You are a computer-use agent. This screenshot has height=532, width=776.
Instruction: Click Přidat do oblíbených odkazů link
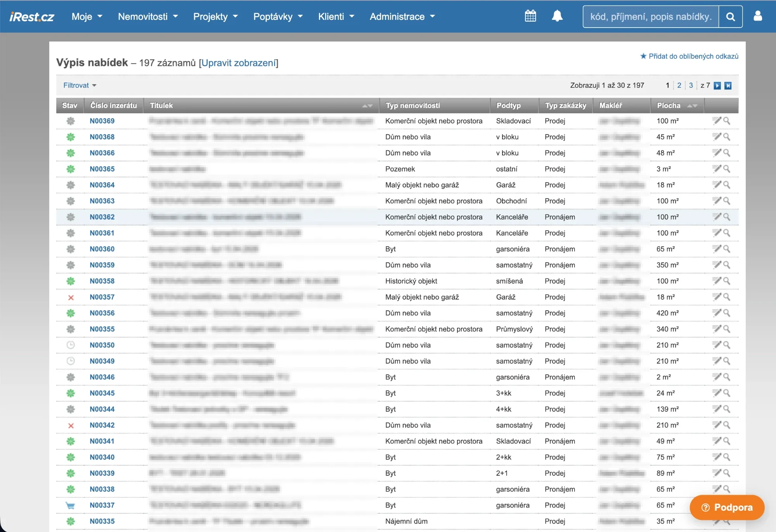[x=693, y=56]
